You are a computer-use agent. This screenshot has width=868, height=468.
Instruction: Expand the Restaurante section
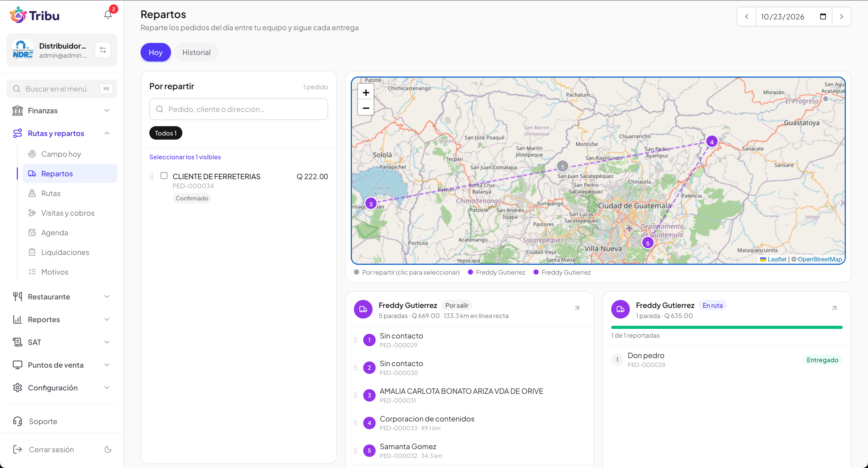pyautogui.click(x=62, y=297)
